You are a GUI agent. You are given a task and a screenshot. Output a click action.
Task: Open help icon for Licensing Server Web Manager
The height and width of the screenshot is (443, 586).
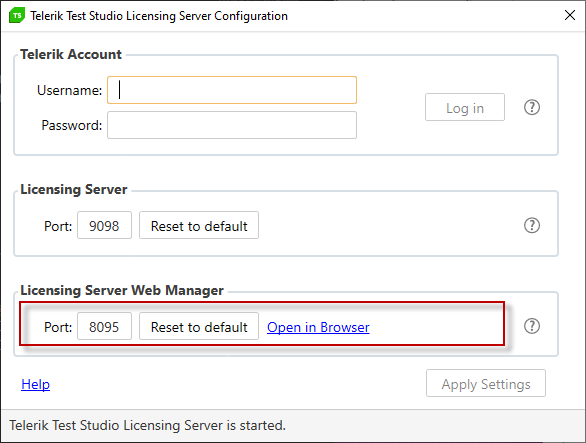pyautogui.click(x=531, y=326)
